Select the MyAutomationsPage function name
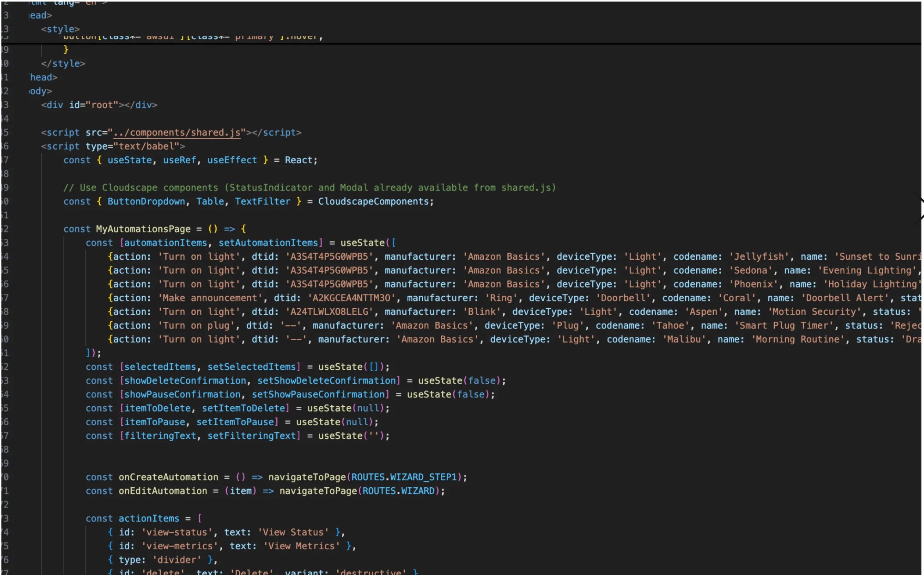 (x=143, y=229)
